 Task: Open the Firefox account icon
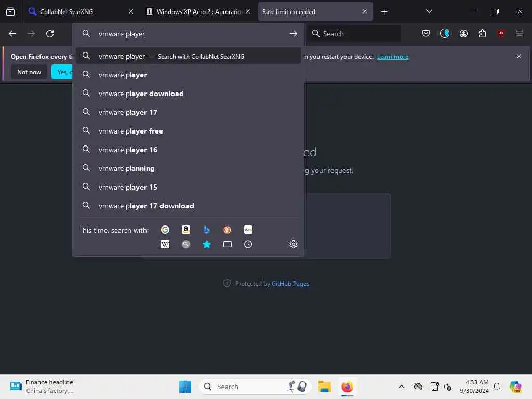[463, 33]
